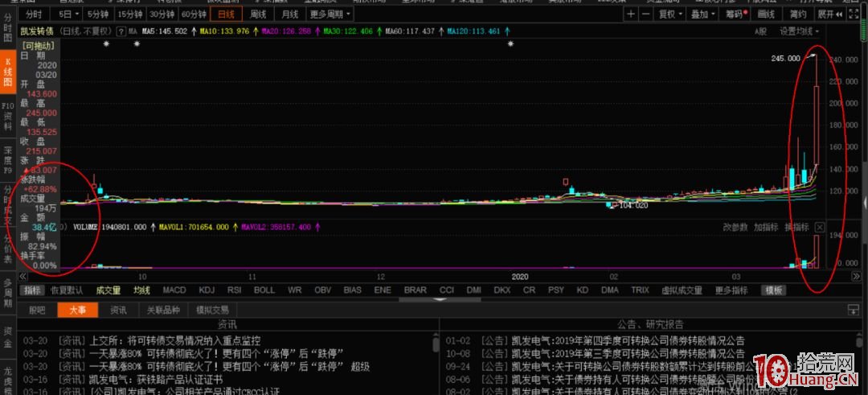Image resolution: width=868 pixels, height=395 pixels.
Task: Click 简约 mode button
Action: [x=798, y=14]
